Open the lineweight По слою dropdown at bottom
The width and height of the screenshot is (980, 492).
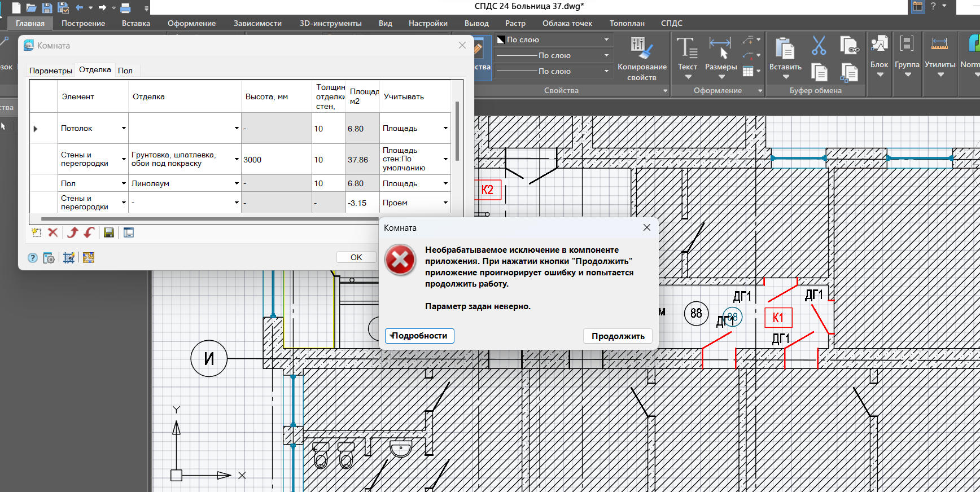pyautogui.click(x=553, y=71)
